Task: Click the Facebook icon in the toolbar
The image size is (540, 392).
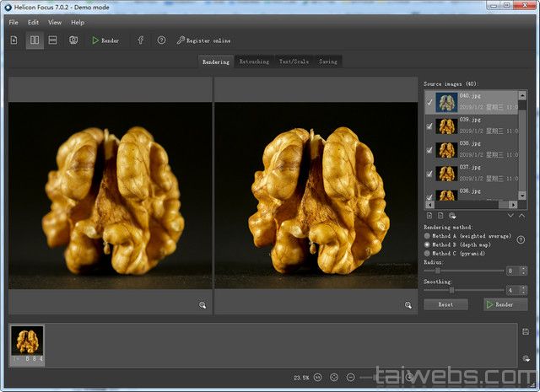Action: click(x=140, y=40)
